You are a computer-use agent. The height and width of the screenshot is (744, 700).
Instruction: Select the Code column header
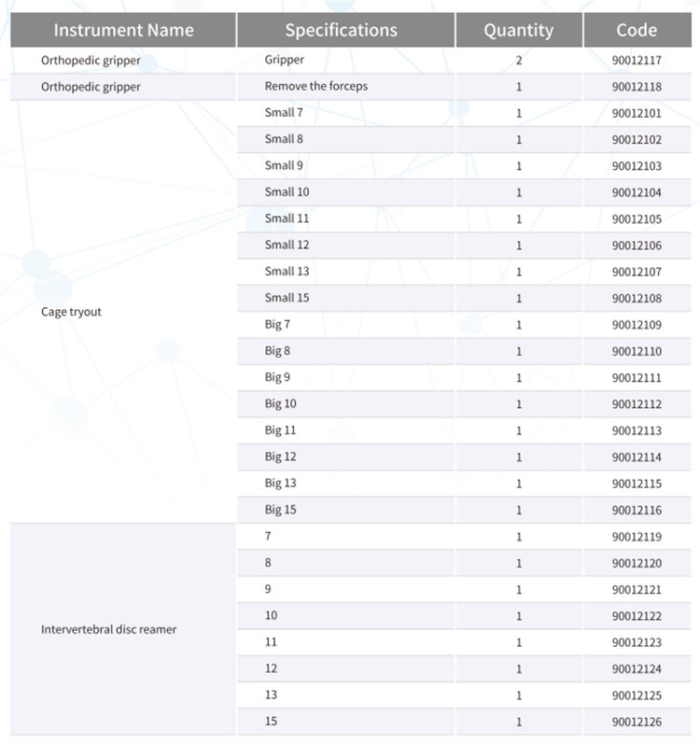(637, 30)
